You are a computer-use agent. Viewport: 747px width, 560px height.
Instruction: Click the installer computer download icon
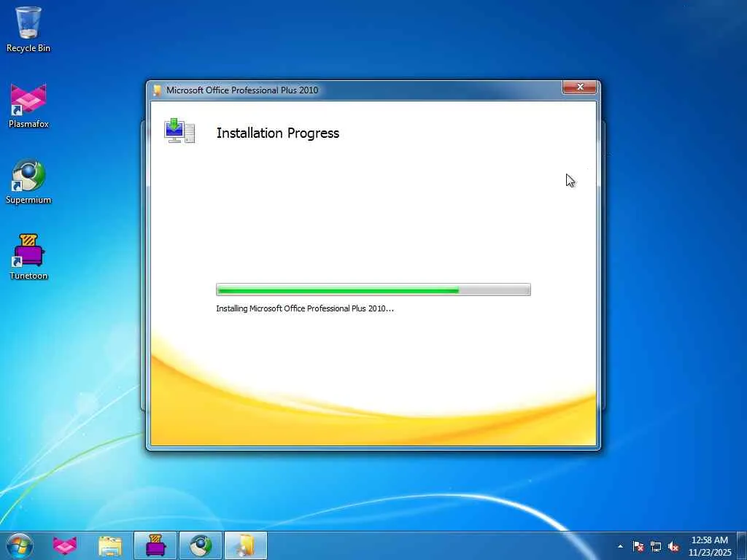tap(179, 131)
